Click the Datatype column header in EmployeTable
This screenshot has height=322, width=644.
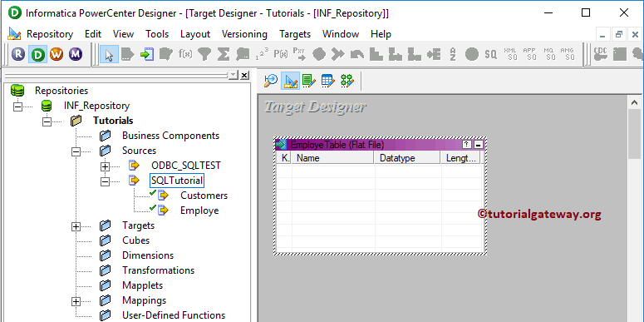(x=407, y=158)
